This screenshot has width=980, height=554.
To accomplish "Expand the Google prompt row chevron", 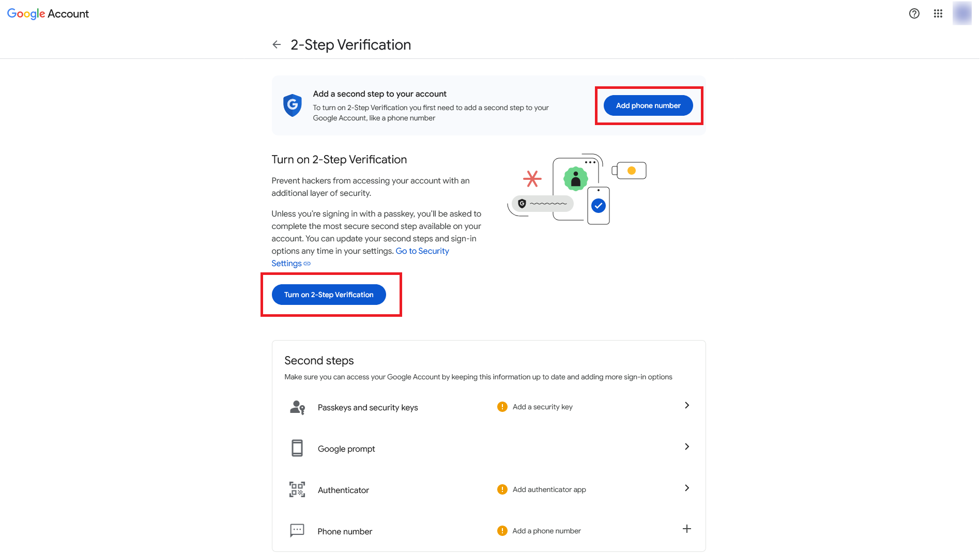I will tap(687, 447).
